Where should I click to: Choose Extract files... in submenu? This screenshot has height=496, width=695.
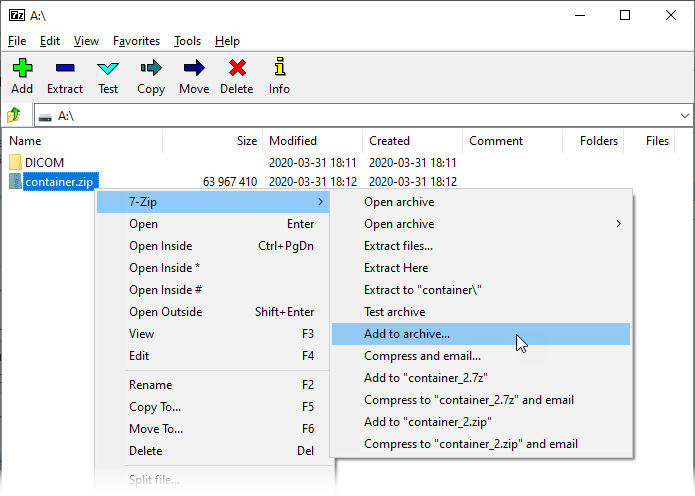[481, 246]
